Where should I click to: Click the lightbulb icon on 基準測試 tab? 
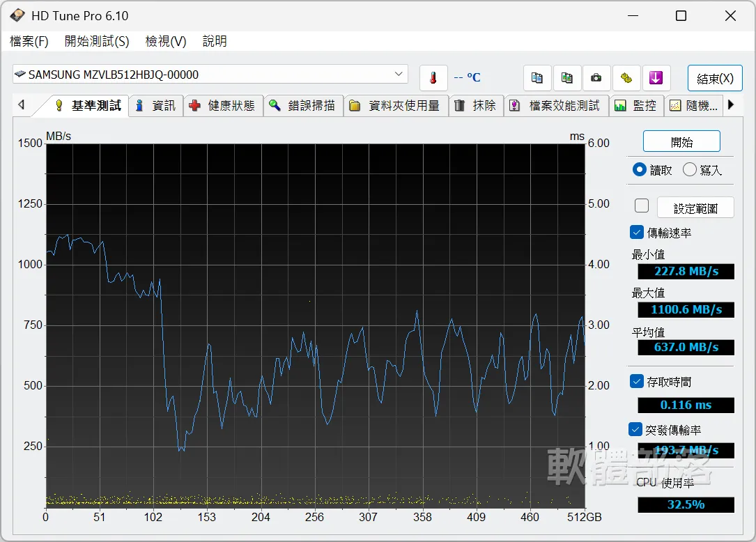coord(59,106)
